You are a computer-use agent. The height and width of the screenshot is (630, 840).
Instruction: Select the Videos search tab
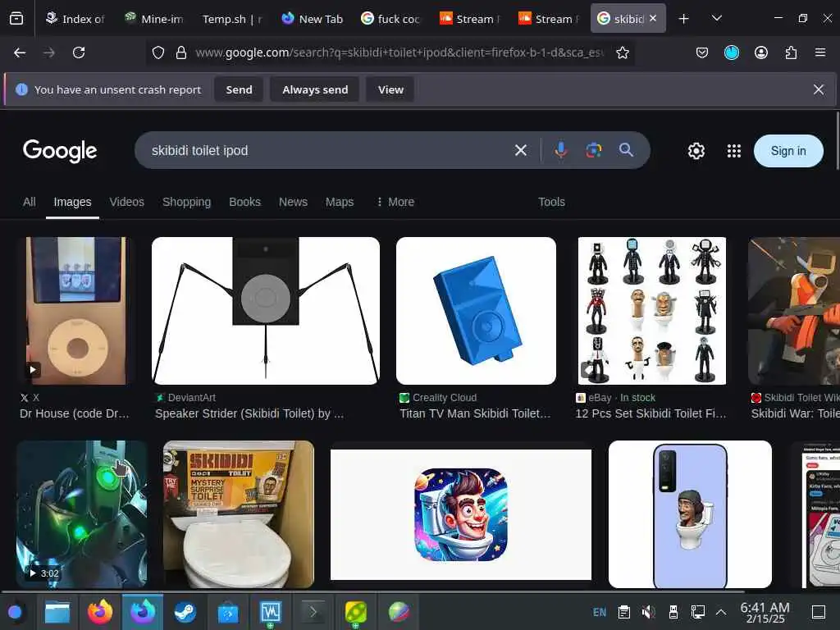[127, 202]
